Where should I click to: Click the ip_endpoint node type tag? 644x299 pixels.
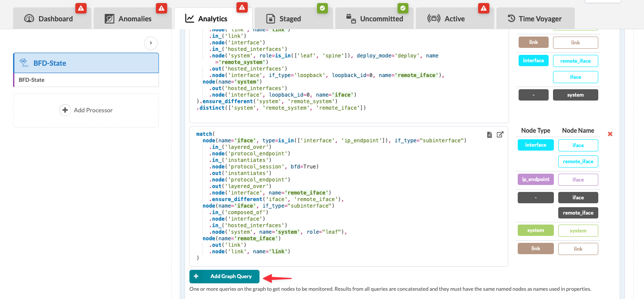coord(536,179)
